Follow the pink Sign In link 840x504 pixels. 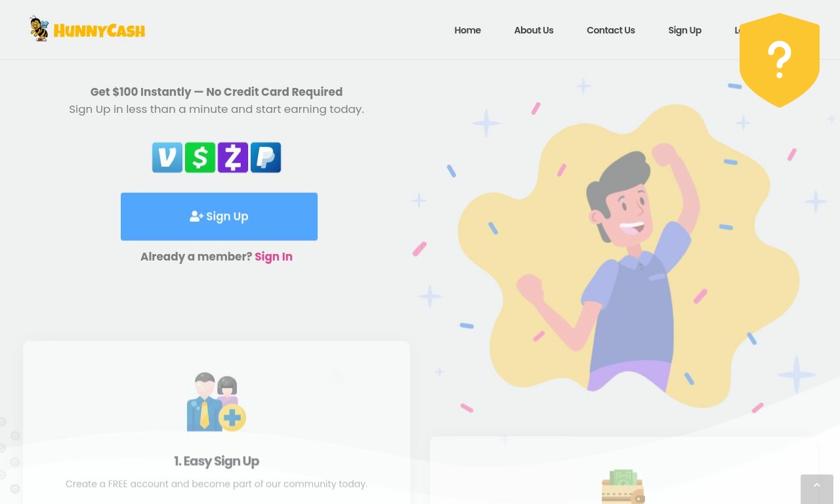274,257
